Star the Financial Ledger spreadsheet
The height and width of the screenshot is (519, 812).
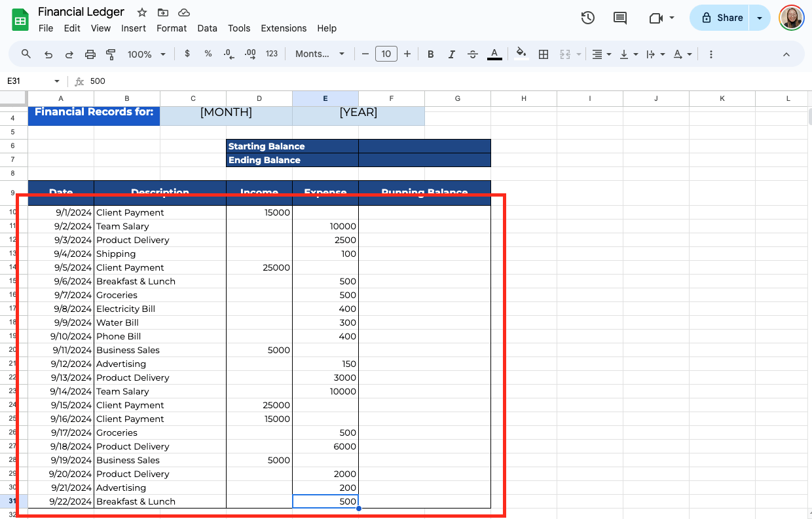click(x=141, y=12)
